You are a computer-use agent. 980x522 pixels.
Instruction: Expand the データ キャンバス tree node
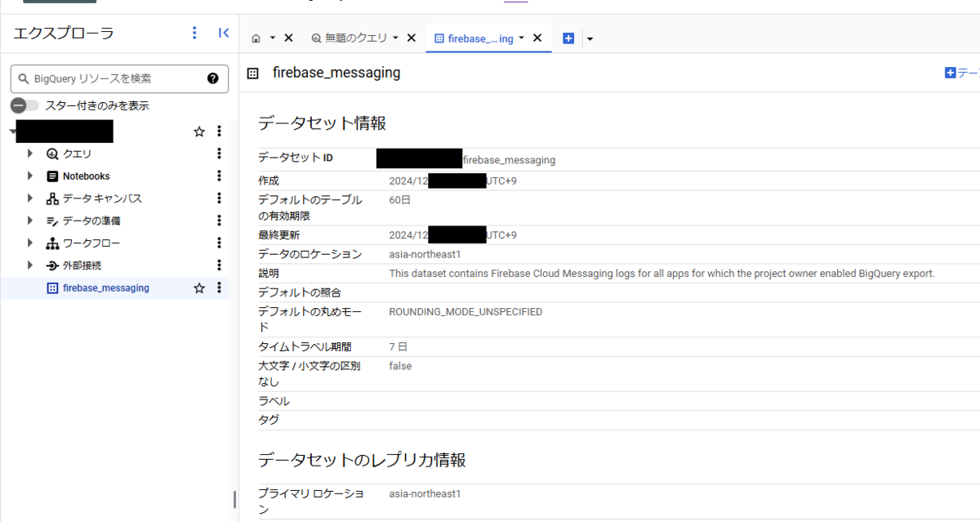click(x=30, y=199)
